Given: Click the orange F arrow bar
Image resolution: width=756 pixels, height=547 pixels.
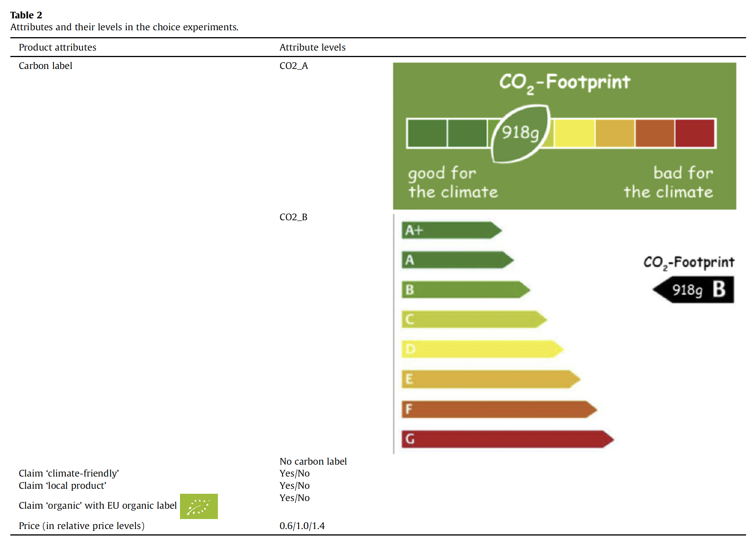Looking at the screenshot, I should click(498, 409).
